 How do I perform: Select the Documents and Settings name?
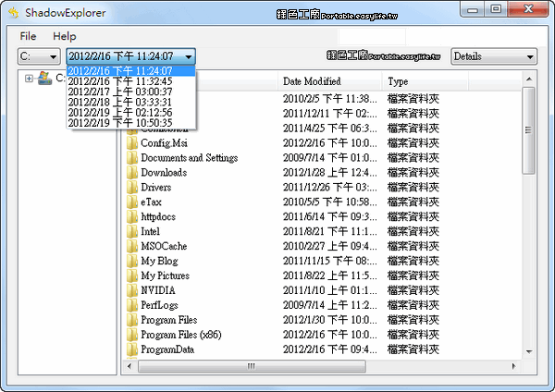[190, 158]
